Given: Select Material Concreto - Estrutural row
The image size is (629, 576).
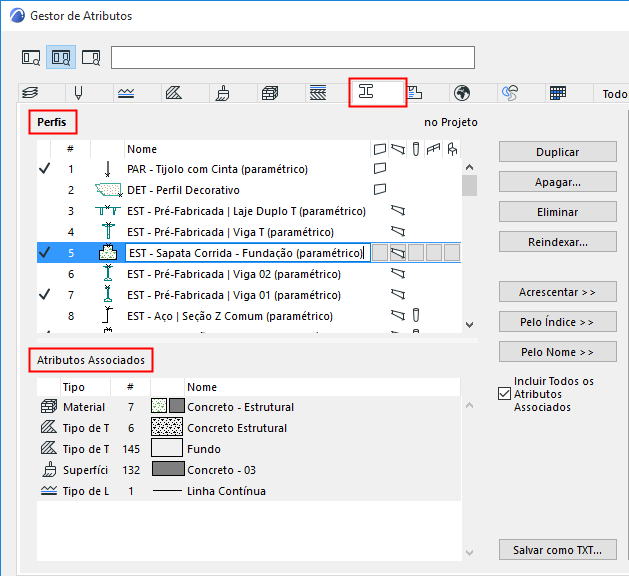Looking at the screenshot, I should (x=249, y=407).
